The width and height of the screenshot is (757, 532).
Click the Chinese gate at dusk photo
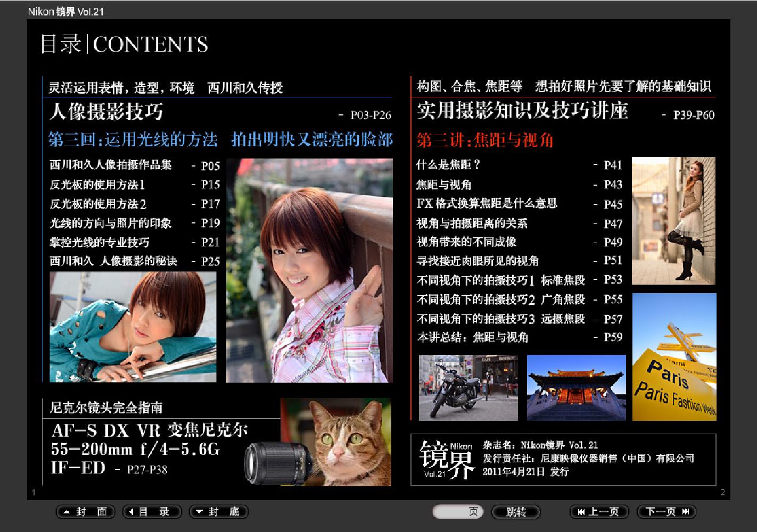pos(577,388)
